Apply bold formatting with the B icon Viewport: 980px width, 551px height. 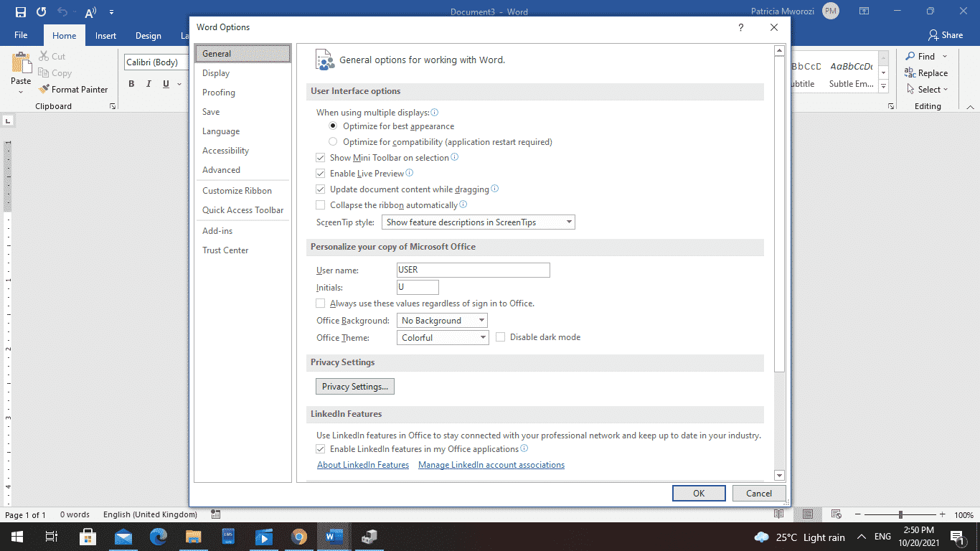(131, 84)
